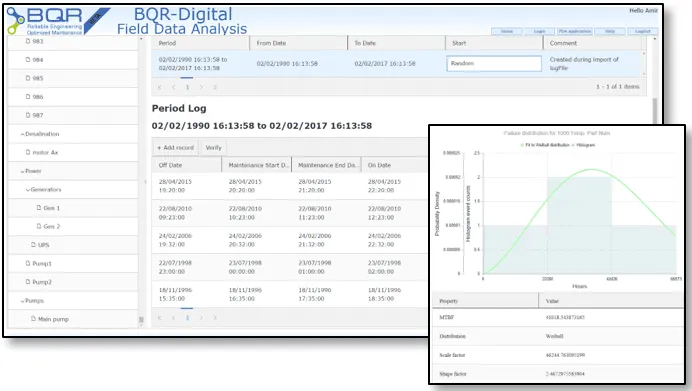Select the 18/11/1996 15:35:00 Off Date cell

(x=187, y=294)
